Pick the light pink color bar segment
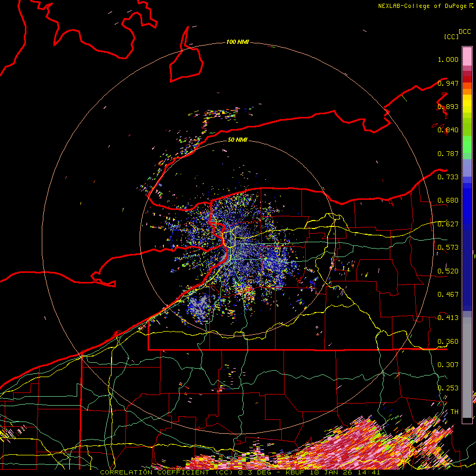 coord(467,56)
